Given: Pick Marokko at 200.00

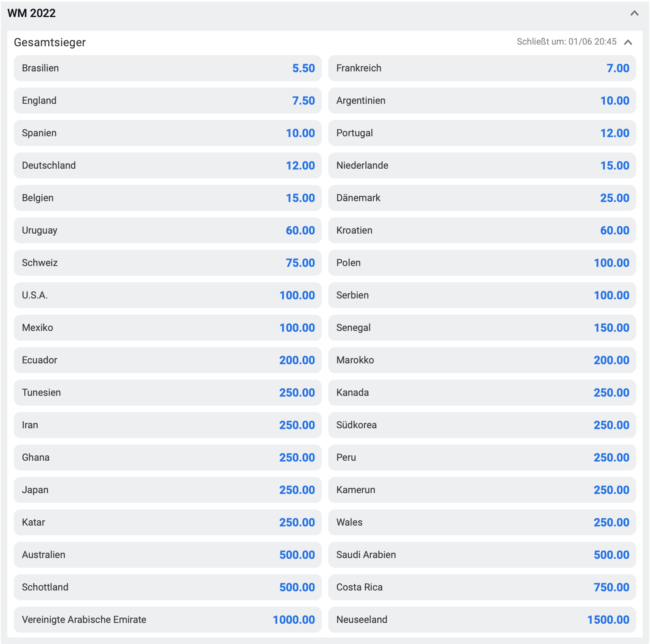Looking at the screenshot, I should (x=482, y=360).
